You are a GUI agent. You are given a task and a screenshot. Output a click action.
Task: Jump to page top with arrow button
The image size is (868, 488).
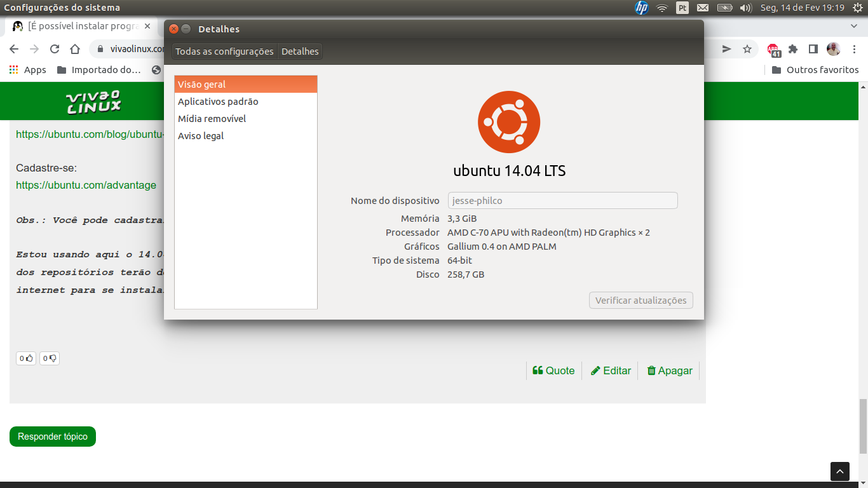pyautogui.click(x=840, y=471)
